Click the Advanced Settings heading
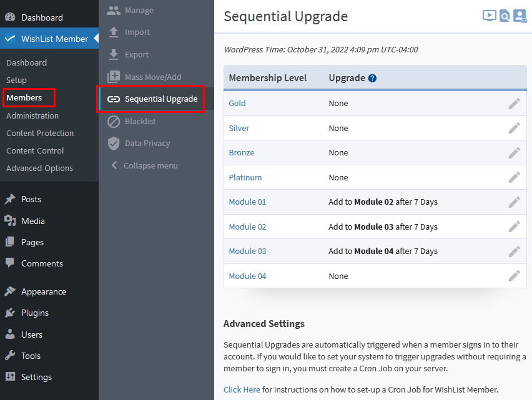This screenshot has height=400, width=532. pyautogui.click(x=264, y=324)
